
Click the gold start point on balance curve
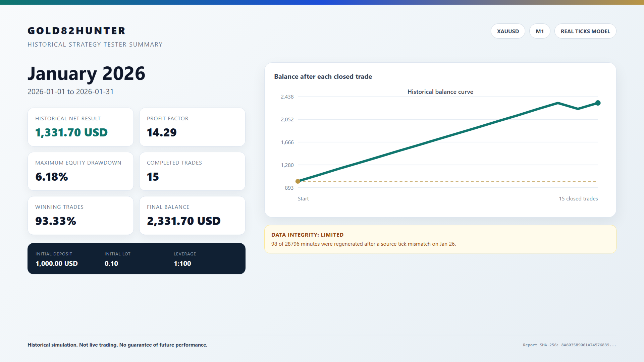coord(298,181)
